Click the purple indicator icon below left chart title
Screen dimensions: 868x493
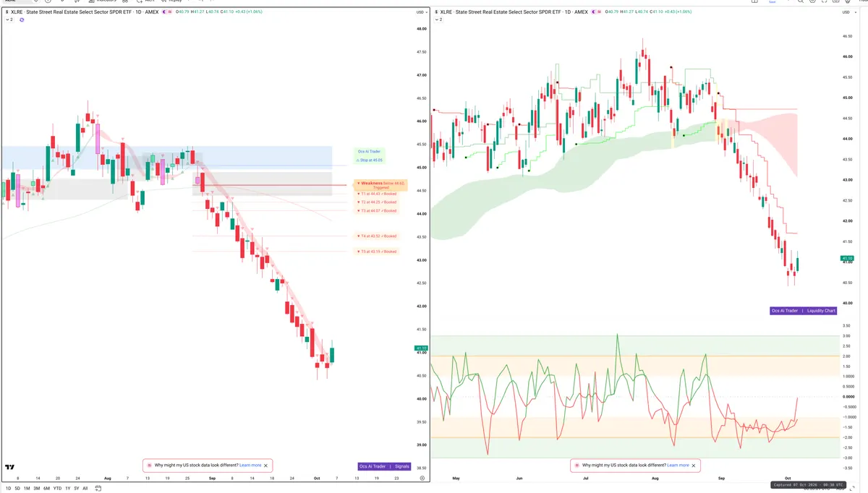[x=22, y=20]
